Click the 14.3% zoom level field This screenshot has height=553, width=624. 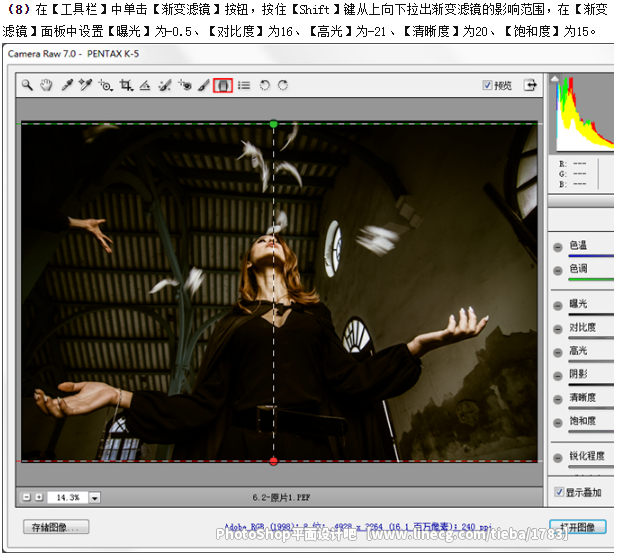(x=68, y=497)
